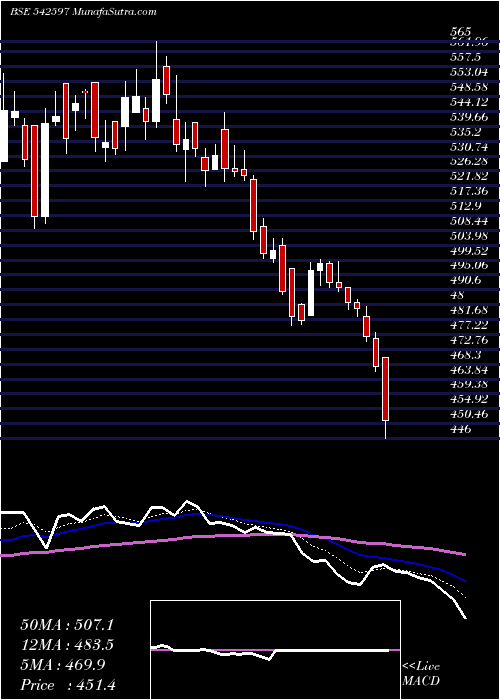Viewport: 500px width, 700px height.
Task: Click the <<Live MACD label
Action: click(x=421, y=674)
